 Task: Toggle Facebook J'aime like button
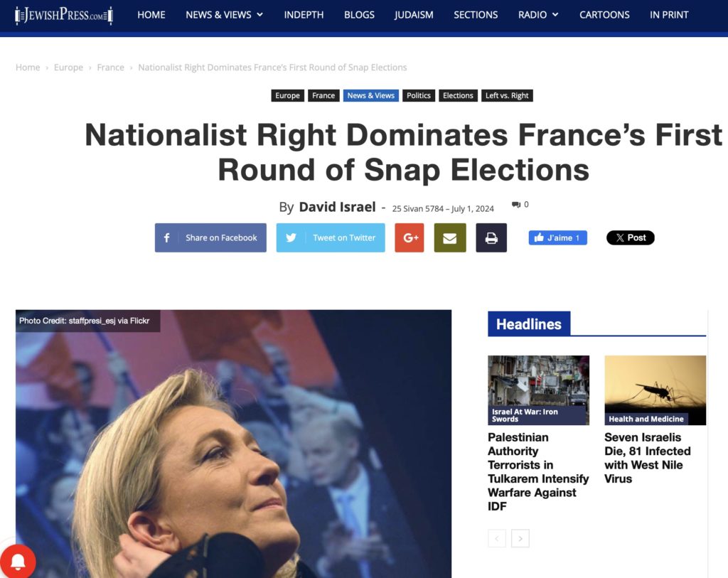[558, 238]
